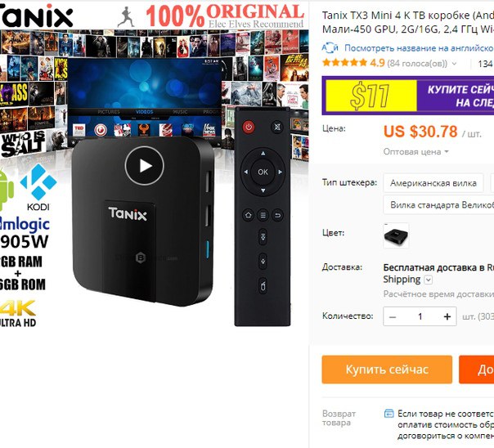
Task: Click the return policy icon
Action: point(389,414)
